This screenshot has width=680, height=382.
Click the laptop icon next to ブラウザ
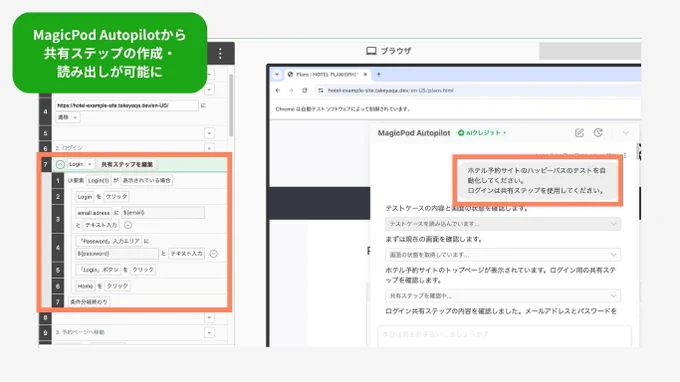[x=371, y=51]
